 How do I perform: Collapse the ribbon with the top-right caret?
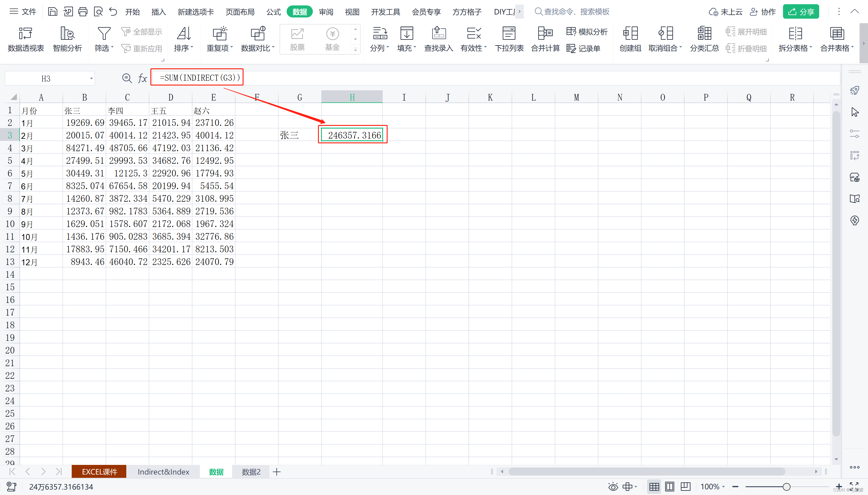click(854, 11)
